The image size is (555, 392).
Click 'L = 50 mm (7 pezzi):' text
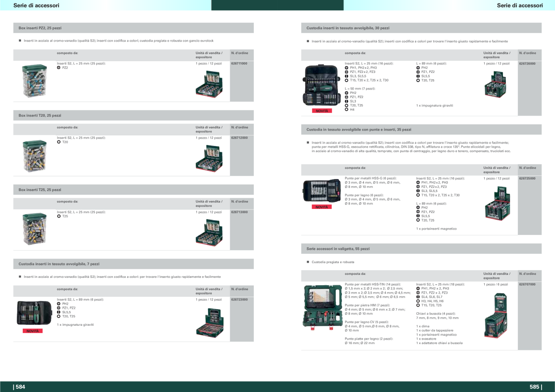coord(360,89)
